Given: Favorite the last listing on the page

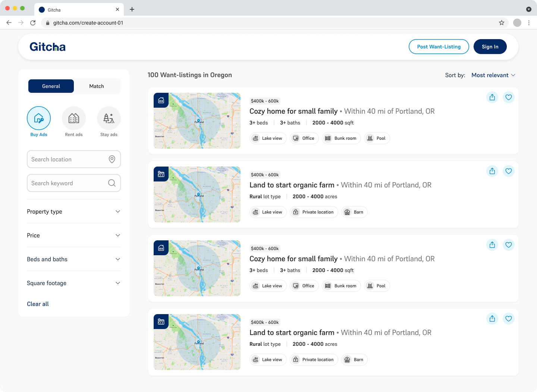Looking at the screenshot, I should coord(509,319).
